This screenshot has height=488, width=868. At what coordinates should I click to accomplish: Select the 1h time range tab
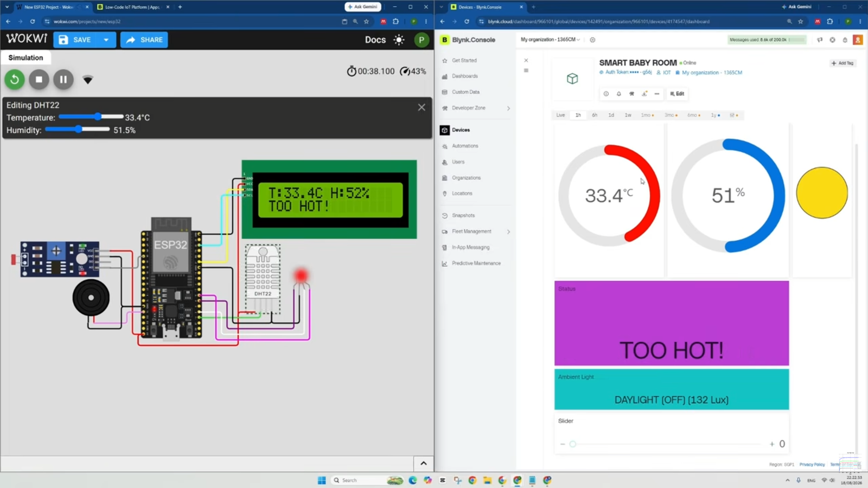(x=578, y=115)
